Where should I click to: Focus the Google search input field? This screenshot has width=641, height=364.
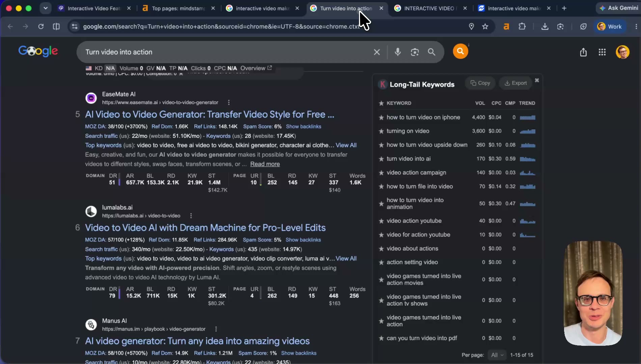tap(226, 52)
